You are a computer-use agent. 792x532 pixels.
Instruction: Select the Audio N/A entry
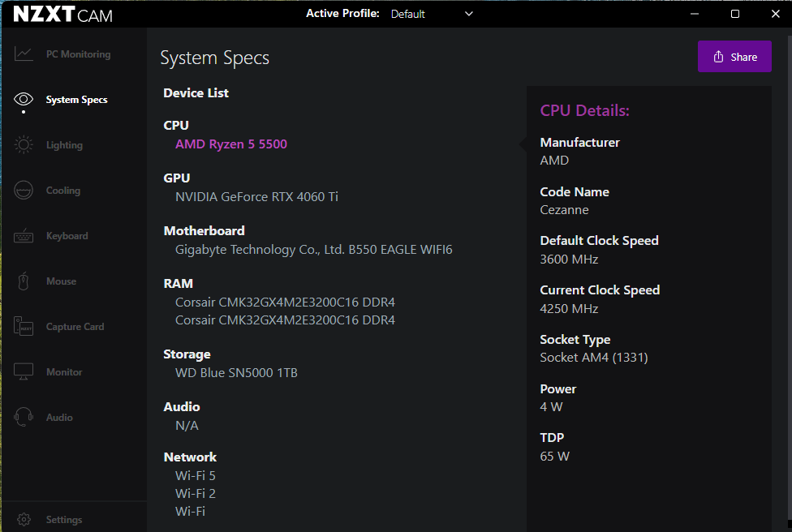(x=187, y=426)
